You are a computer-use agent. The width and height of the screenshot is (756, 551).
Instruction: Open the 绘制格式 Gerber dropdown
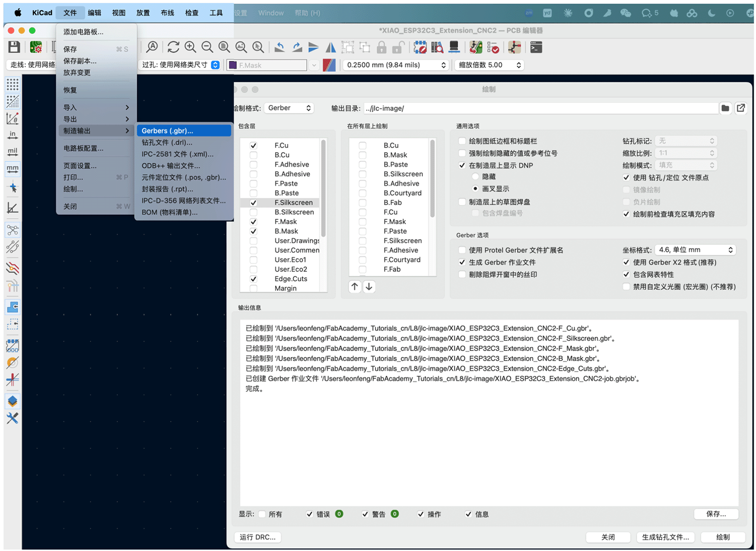(x=289, y=108)
